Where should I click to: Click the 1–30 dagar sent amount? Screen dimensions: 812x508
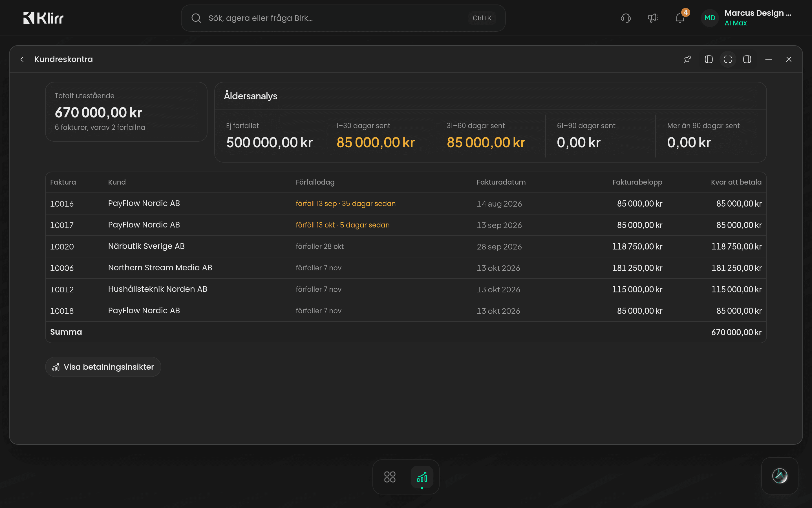pyautogui.click(x=376, y=143)
